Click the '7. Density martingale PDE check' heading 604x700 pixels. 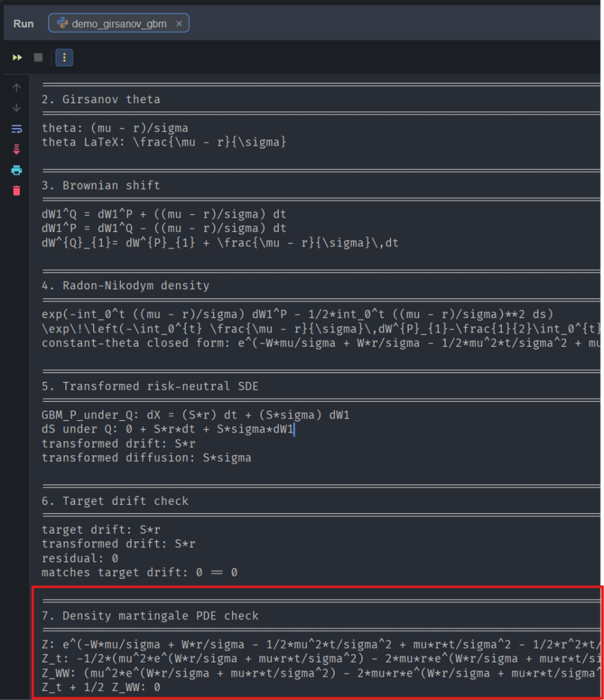click(x=151, y=615)
